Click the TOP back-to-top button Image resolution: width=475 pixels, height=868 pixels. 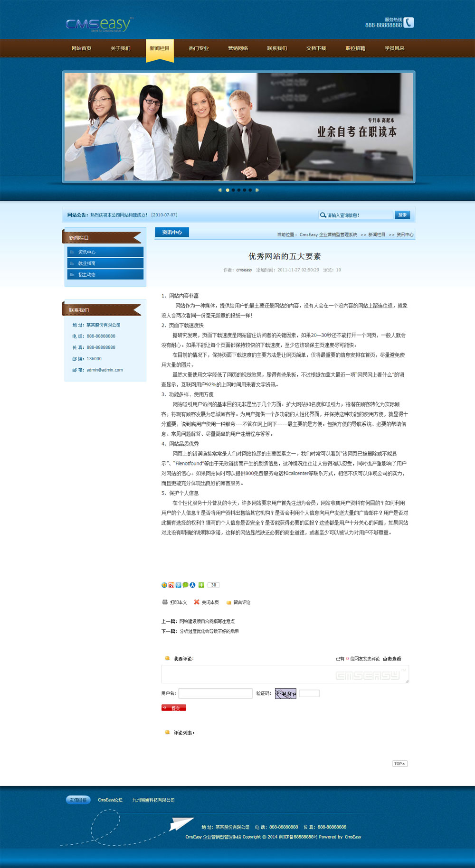click(400, 764)
